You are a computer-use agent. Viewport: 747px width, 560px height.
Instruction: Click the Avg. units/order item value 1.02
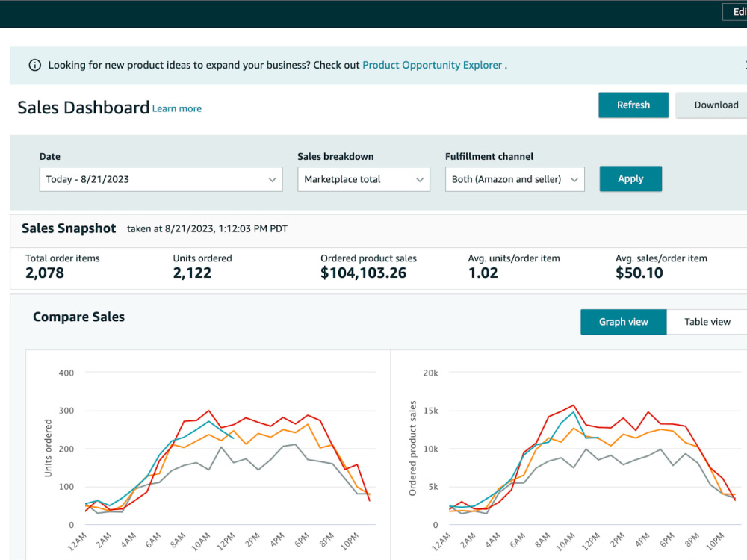(483, 273)
